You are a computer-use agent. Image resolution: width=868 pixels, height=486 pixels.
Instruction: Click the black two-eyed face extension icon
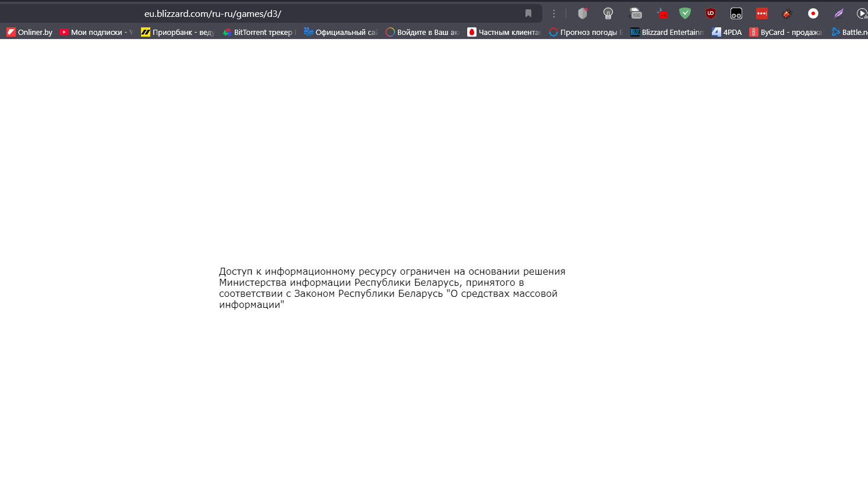(736, 13)
